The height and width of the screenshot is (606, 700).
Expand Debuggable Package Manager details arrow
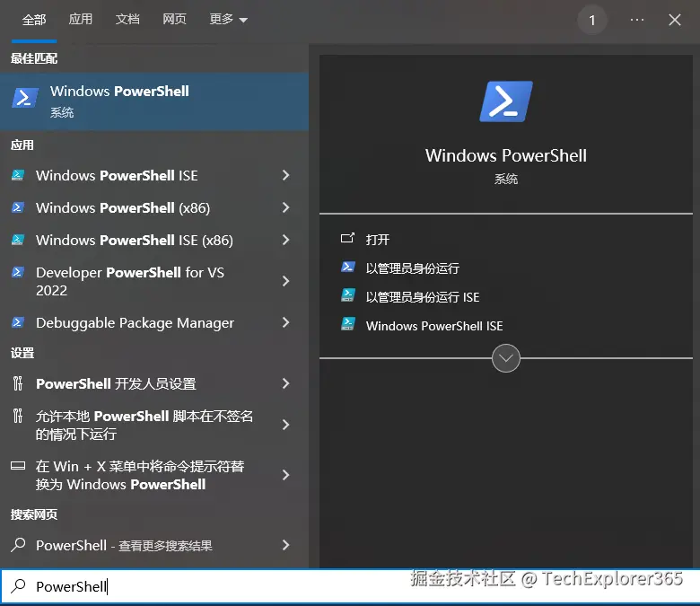coord(285,322)
